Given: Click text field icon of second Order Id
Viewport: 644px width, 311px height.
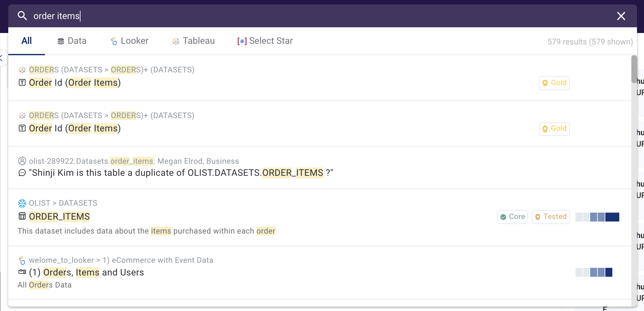Looking at the screenshot, I should point(22,129).
